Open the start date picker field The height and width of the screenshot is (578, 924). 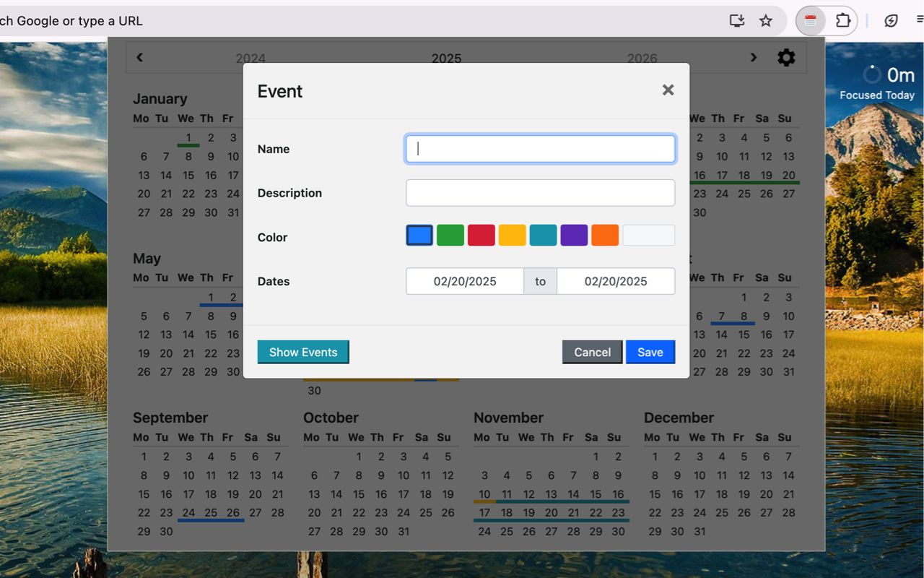coord(465,281)
